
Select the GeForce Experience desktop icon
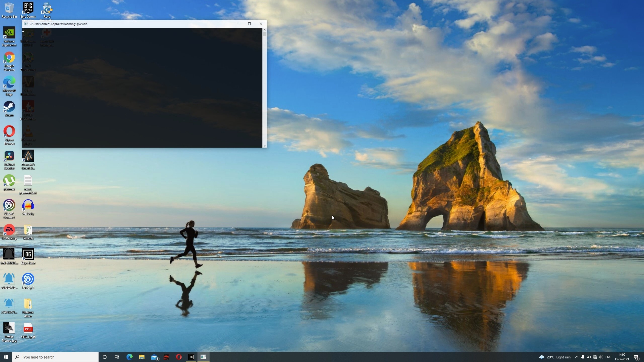(x=9, y=37)
